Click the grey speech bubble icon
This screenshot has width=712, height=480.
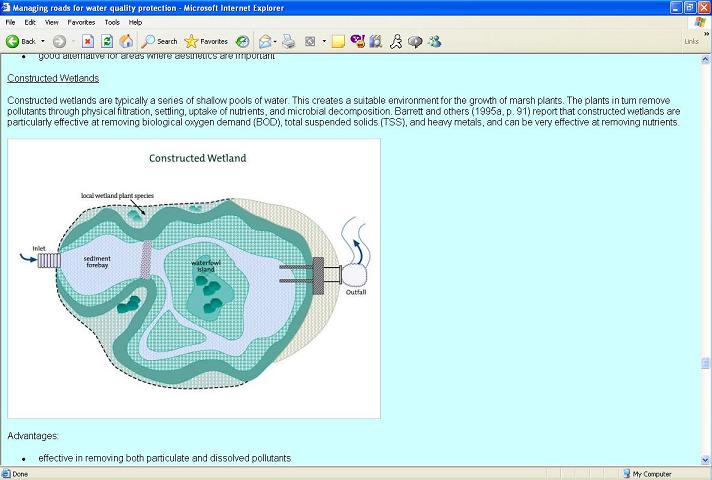coord(415,42)
